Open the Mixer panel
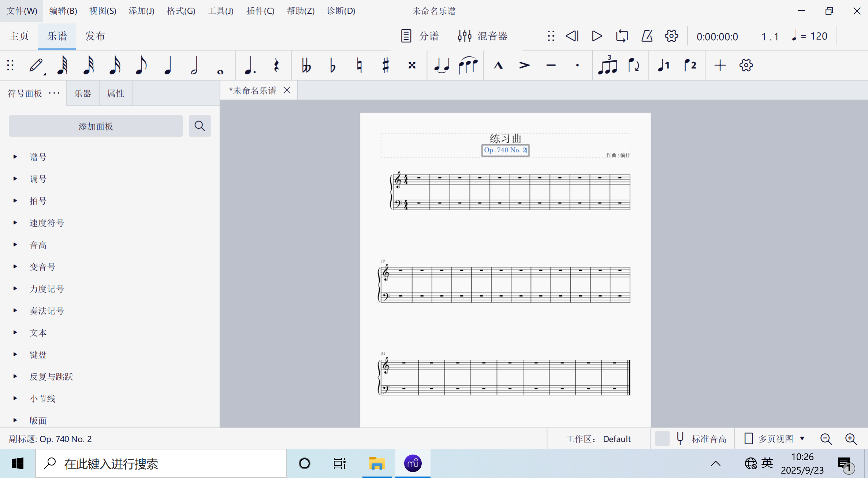868x478 pixels. point(483,36)
